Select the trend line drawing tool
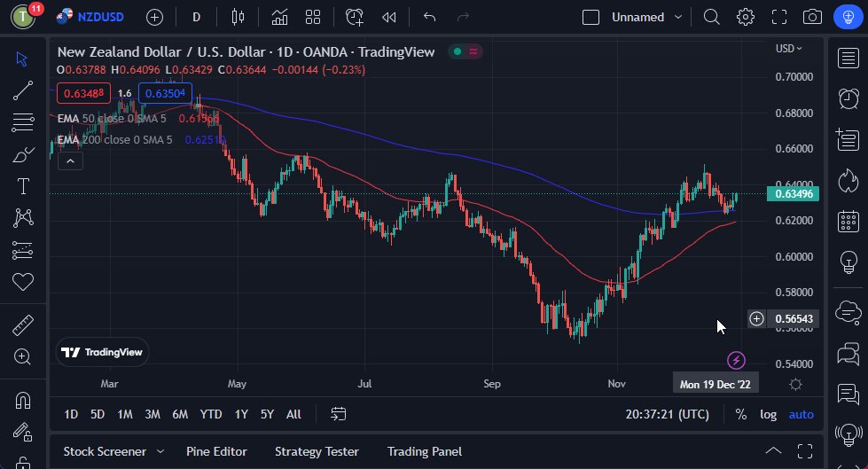Screen dimensions: 868x469 (x=22, y=90)
